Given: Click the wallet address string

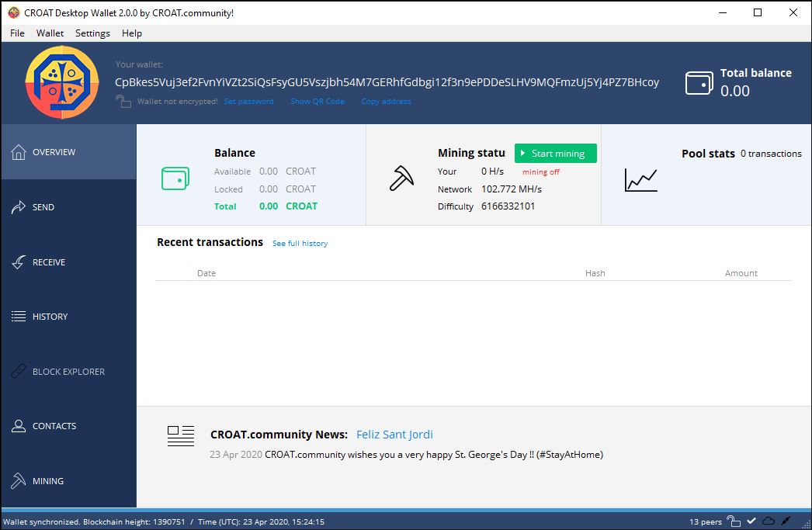Looking at the screenshot, I should coord(387,82).
